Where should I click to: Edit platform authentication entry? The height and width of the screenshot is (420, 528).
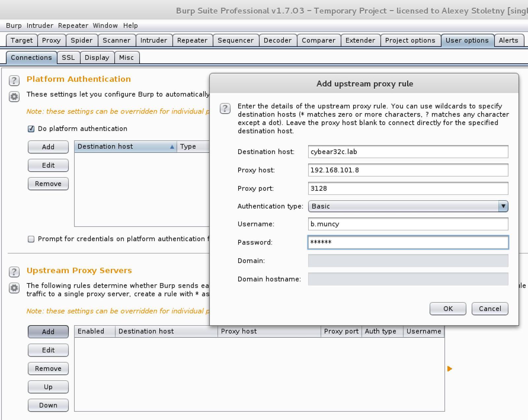click(48, 165)
